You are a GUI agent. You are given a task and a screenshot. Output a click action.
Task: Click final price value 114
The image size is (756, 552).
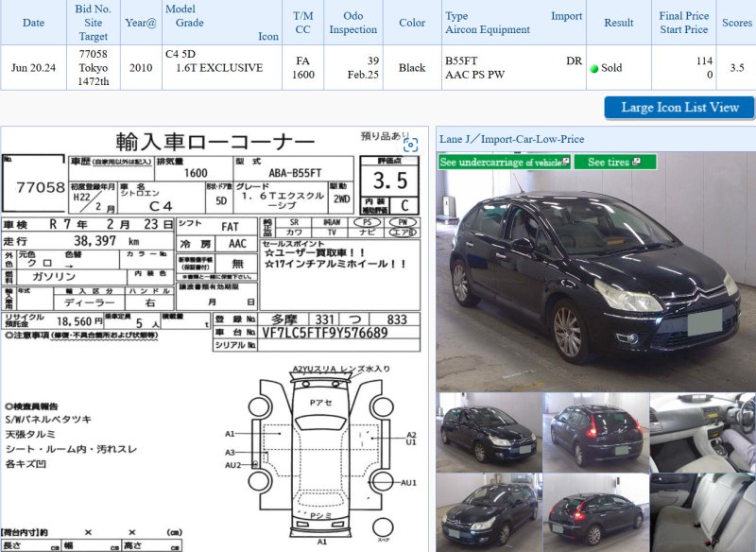point(704,60)
